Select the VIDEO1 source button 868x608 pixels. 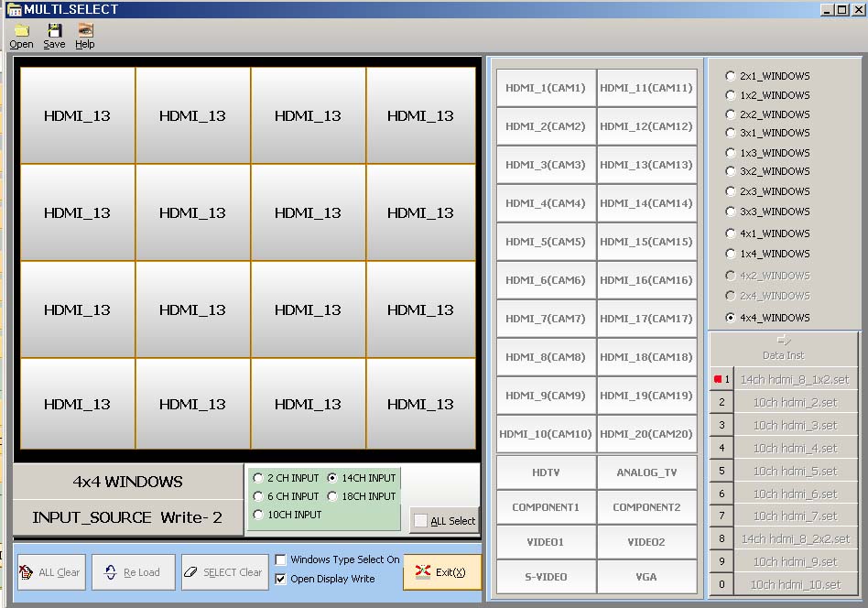point(546,542)
